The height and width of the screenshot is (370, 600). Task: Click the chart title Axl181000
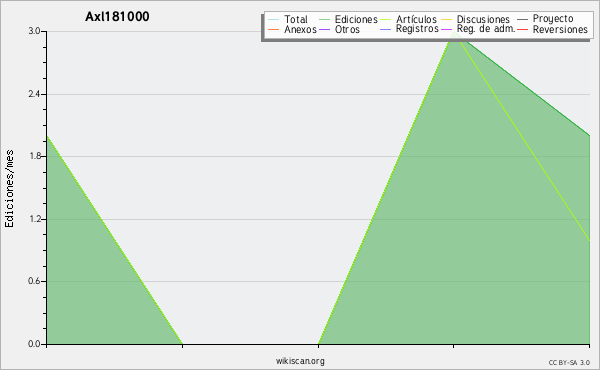point(117,16)
